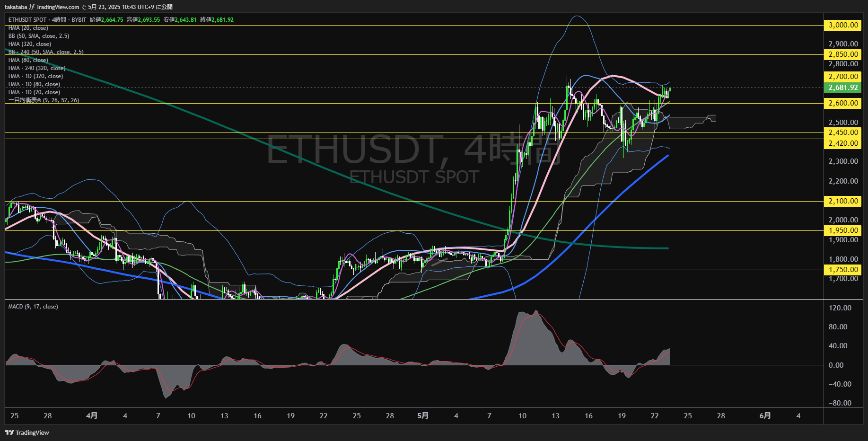This screenshot has height=441, width=868.
Task: Click the MACD axis value 0.00
Action: tap(836, 365)
